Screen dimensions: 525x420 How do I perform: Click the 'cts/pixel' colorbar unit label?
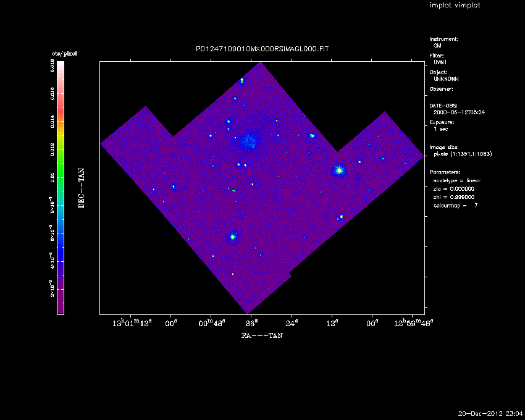[64, 54]
